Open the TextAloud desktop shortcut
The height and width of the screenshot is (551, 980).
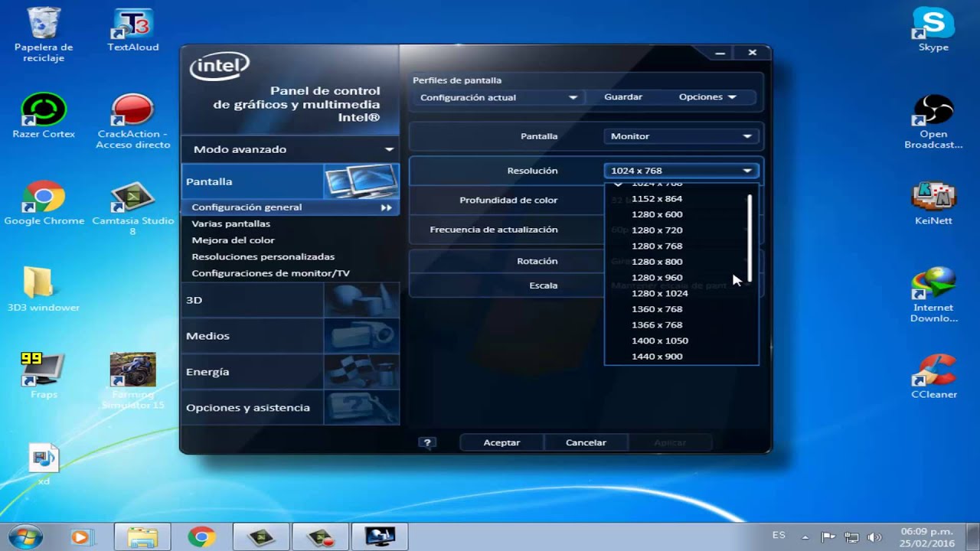(132, 31)
